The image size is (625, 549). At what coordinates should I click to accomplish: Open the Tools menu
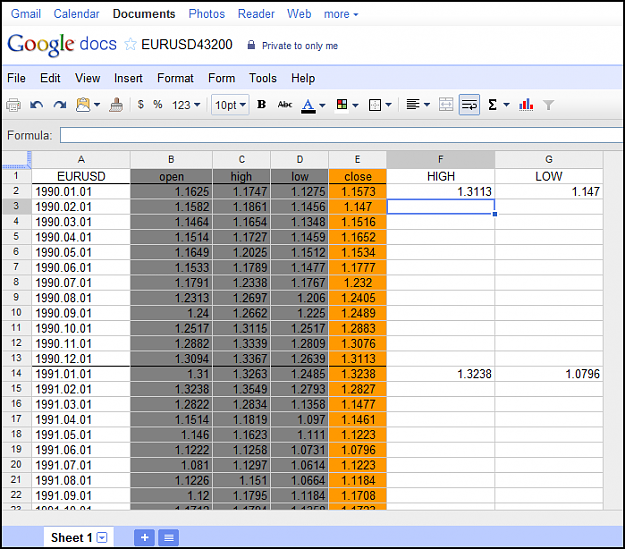263,78
